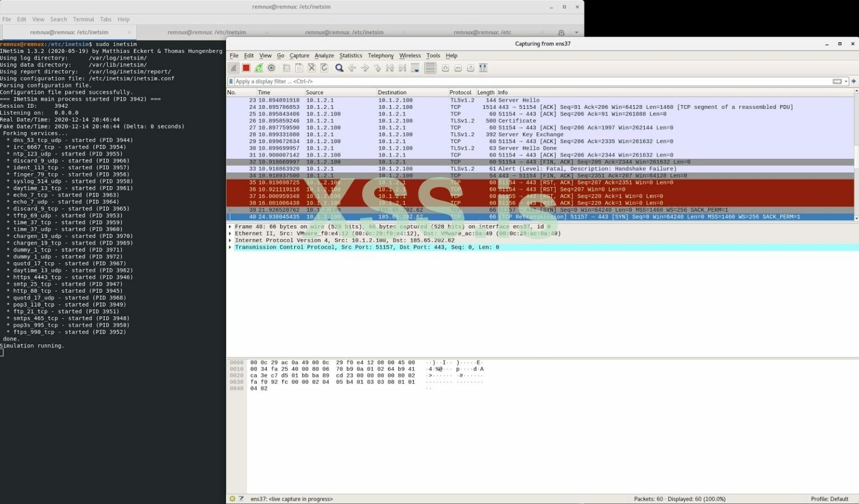Sort packets by Protocol column
Viewport: 859px width, 504px height.
pyautogui.click(x=461, y=92)
